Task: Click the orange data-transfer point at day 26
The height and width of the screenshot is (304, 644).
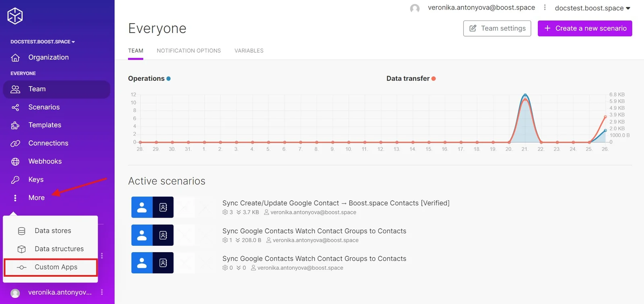Action: [x=605, y=117]
